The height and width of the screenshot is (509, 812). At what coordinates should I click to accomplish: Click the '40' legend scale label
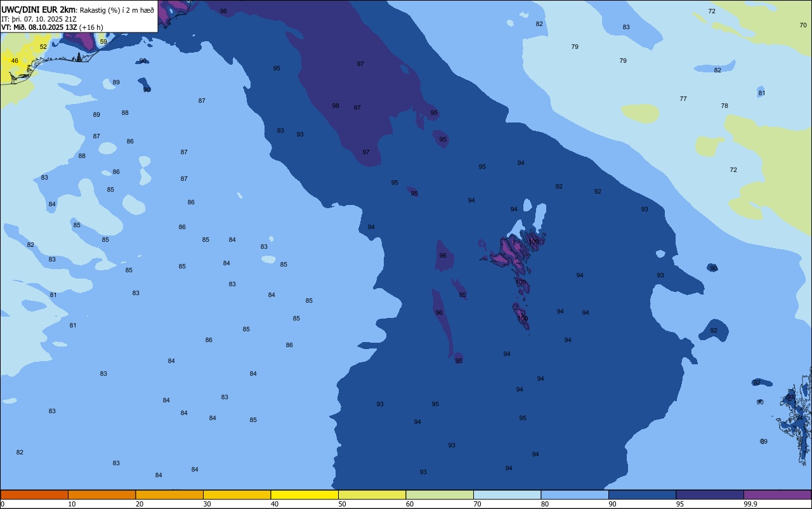274,504
